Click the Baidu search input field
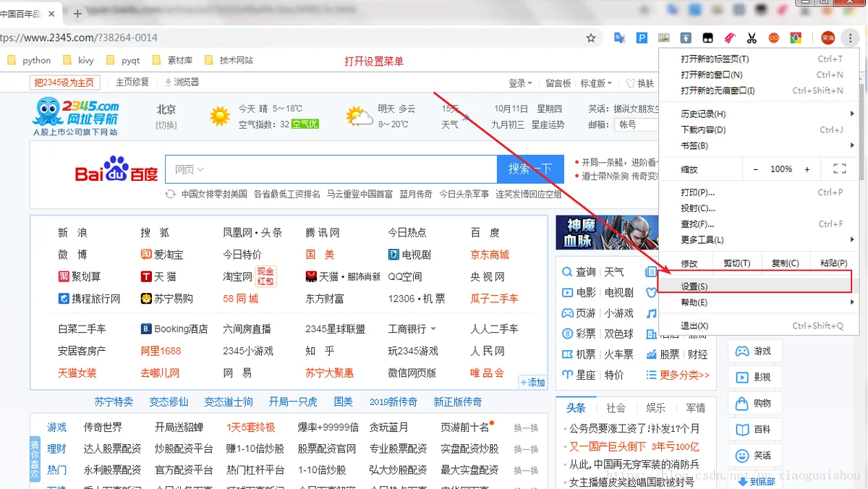 pyautogui.click(x=331, y=169)
